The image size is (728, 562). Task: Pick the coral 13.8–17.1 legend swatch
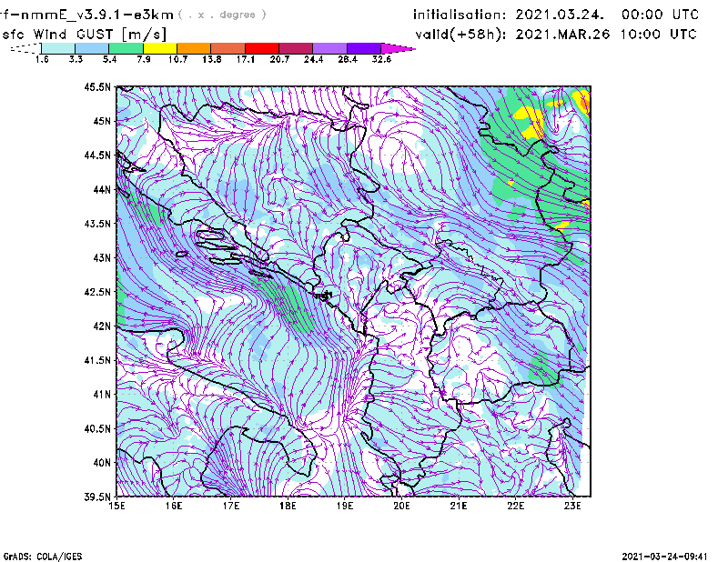click(228, 48)
